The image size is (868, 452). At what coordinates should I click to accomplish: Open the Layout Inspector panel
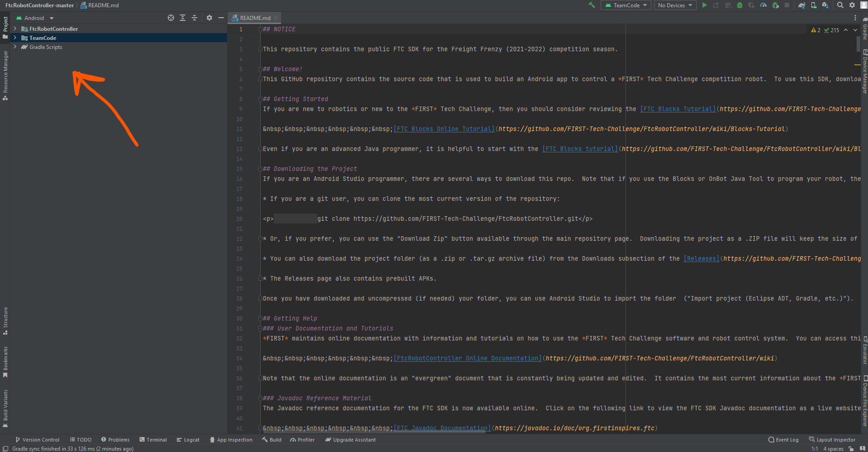pos(832,440)
